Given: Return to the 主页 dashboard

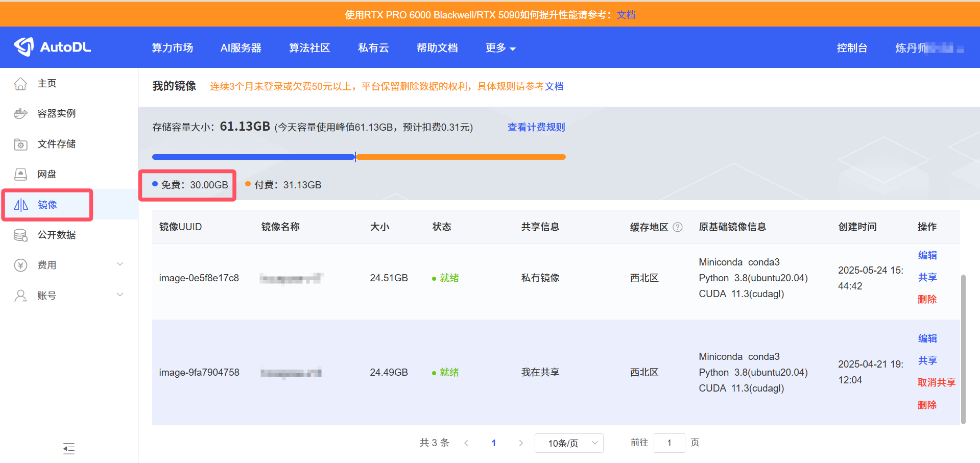Looking at the screenshot, I should point(47,83).
